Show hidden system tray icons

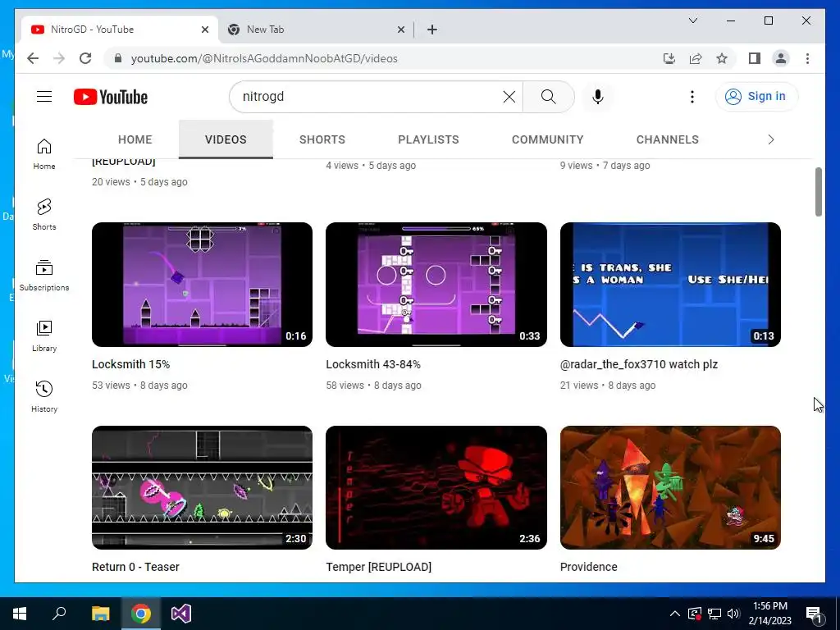[x=675, y=614]
